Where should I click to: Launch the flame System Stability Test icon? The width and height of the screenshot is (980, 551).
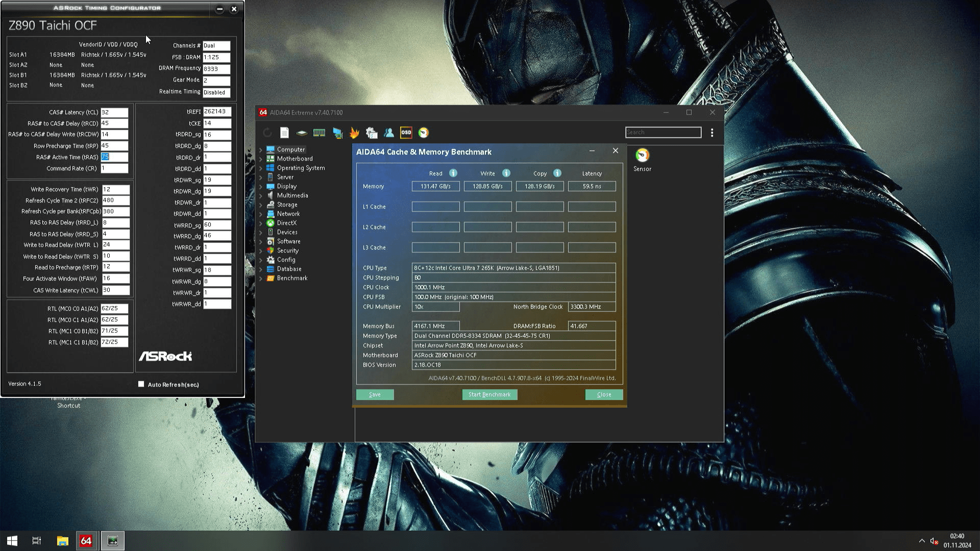pos(354,133)
